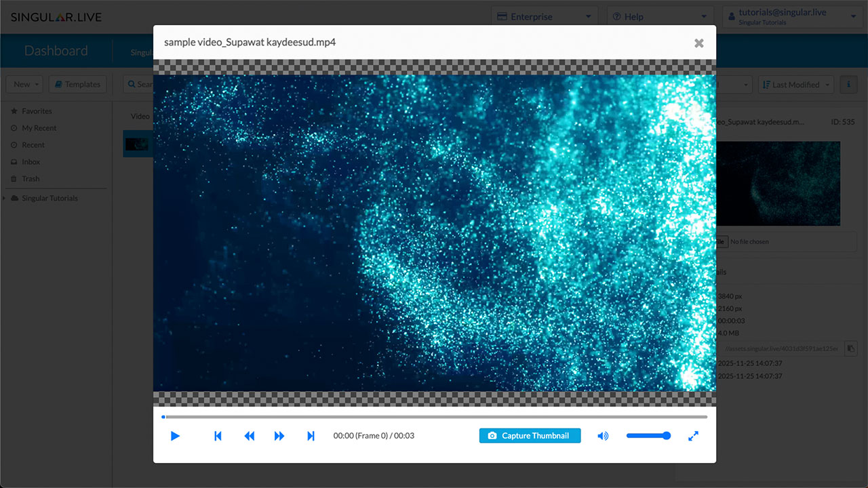Expand the Help menu
The height and width of the screenshot is (488, 868).
tap(634, 16)
